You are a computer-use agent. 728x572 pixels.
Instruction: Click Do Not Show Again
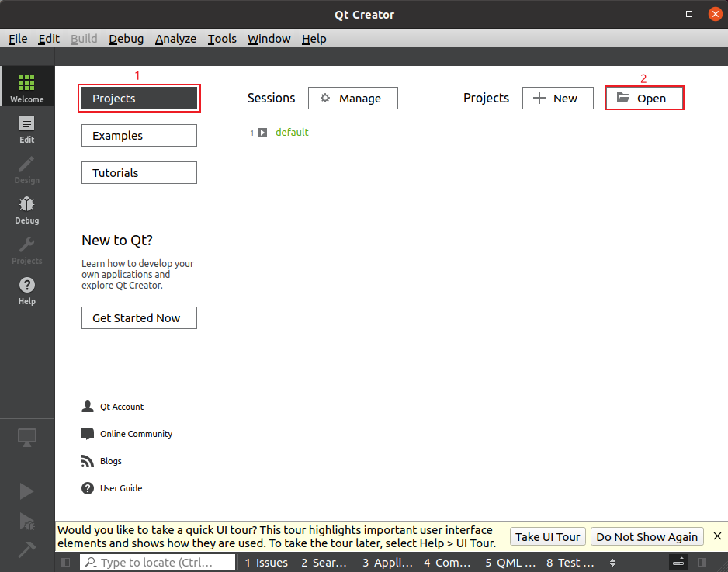tap(647, 537)
